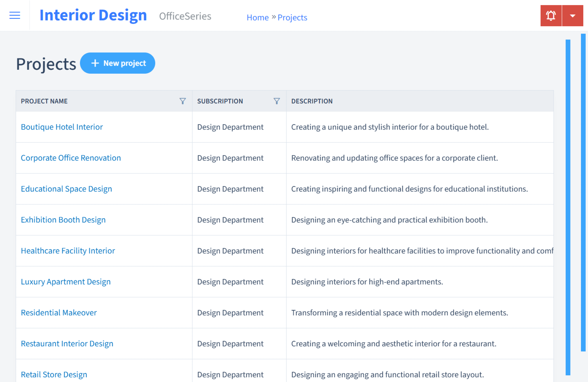The image size is (588, 382).
Task: Open the Residential Makeover project
Action: tap(59, 312)
